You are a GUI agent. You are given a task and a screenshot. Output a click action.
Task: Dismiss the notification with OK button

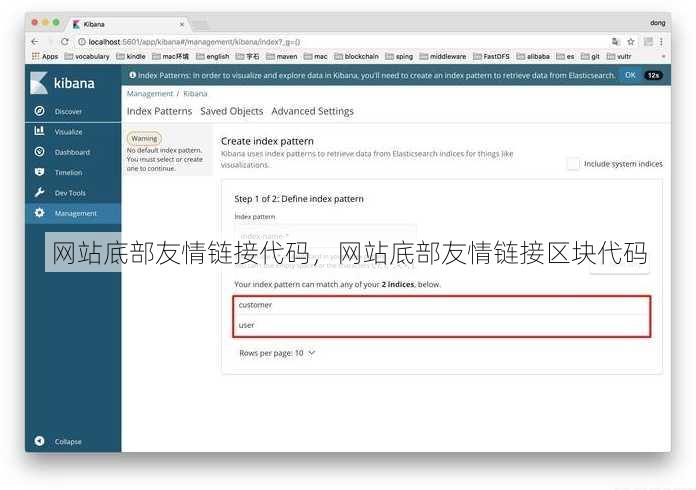tap(630, 75)
